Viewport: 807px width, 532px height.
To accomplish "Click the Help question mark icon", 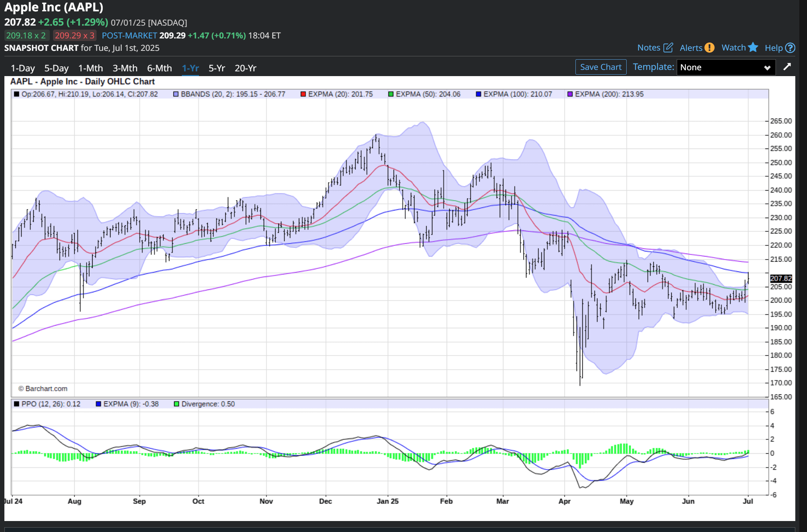I will 790,48.
